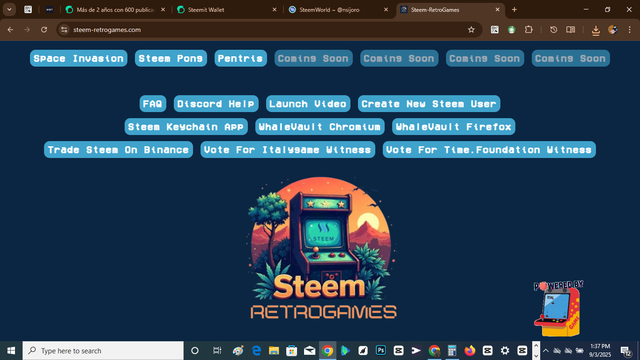Open Task View
Screen dimensions: 640x360
[217, 351]
